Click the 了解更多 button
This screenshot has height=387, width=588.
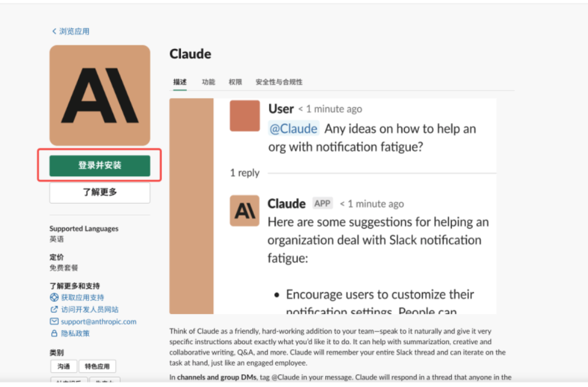pos(100,193)
